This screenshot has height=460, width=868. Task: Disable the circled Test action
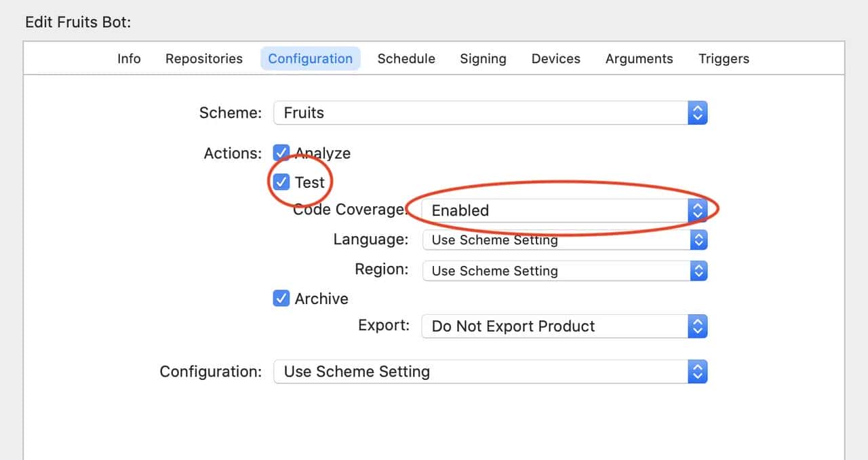[x=281, y=182]
